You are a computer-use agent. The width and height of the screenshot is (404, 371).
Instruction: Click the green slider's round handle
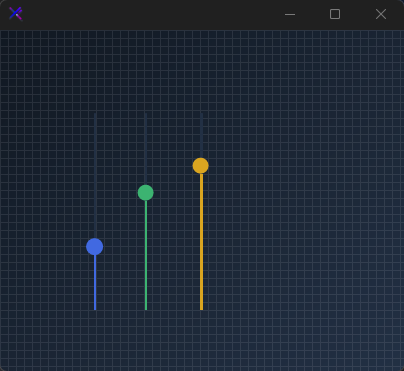(146, 193)
